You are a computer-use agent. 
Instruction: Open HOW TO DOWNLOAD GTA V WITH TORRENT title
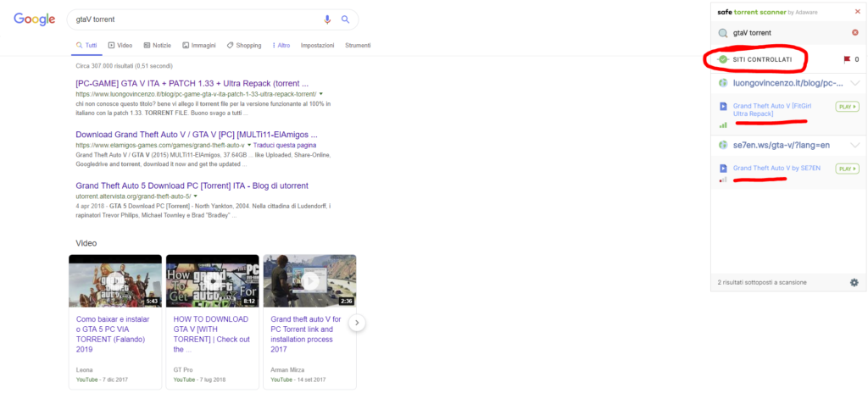point(211,335)
